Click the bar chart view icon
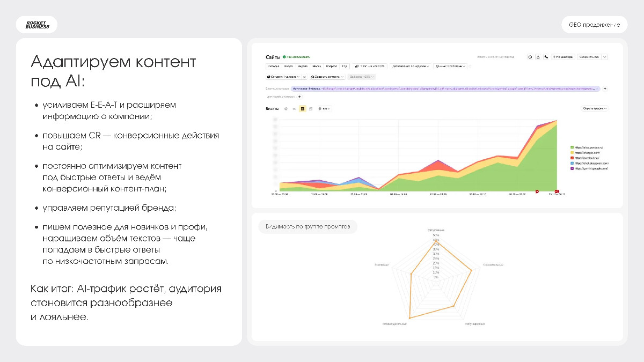This screenshot has width=644, height=362. click(311, 109)
